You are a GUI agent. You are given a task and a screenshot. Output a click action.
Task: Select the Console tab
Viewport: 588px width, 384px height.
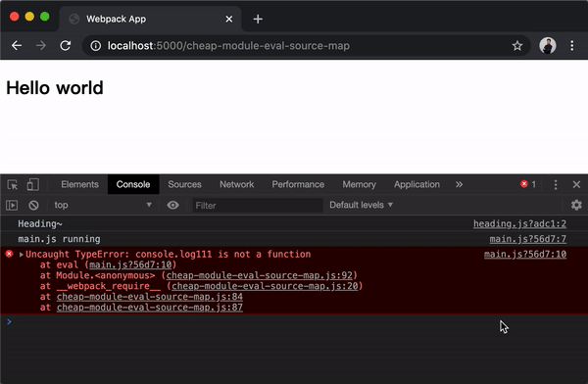pos(133,184)
